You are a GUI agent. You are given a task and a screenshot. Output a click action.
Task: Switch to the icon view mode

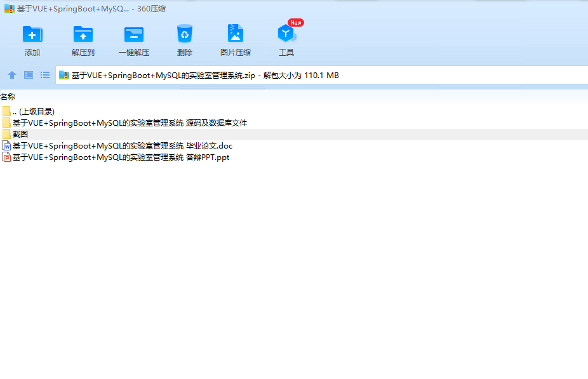click(29, 75)
